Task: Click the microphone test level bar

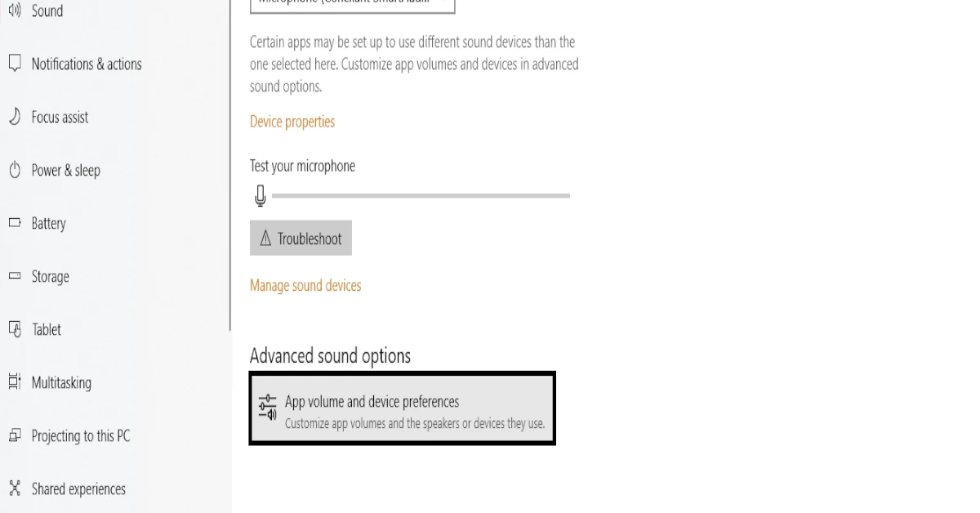Action: click(x=421, y=195)
